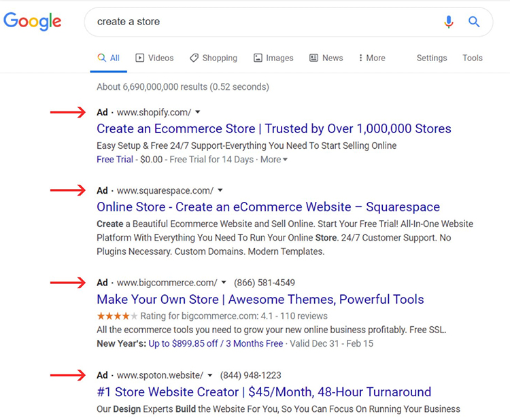Viewport: 510px width, 420px height.
Task: Click the Videos tab play icon
Action: (x=140, y=58)
